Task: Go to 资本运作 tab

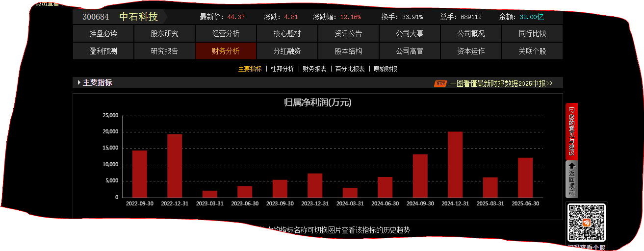Action: 471,51
